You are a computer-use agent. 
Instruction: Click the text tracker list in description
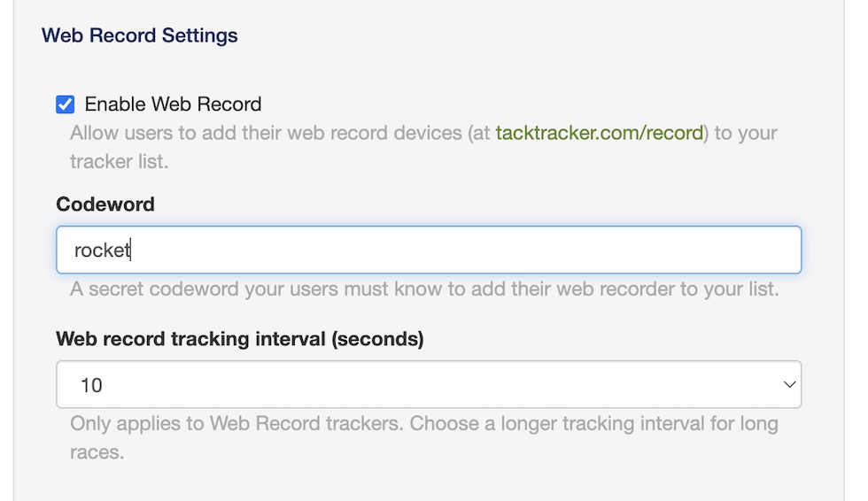[x=119, y=162]
